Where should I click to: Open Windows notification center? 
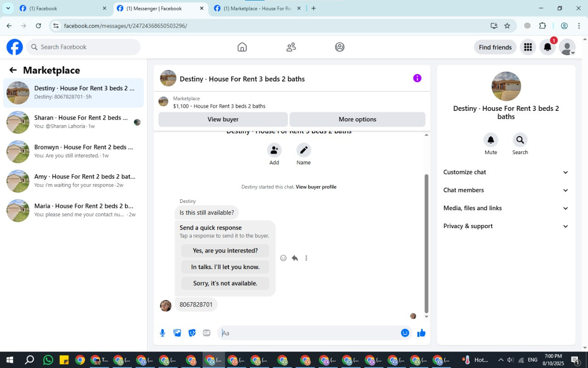point(575,360)
